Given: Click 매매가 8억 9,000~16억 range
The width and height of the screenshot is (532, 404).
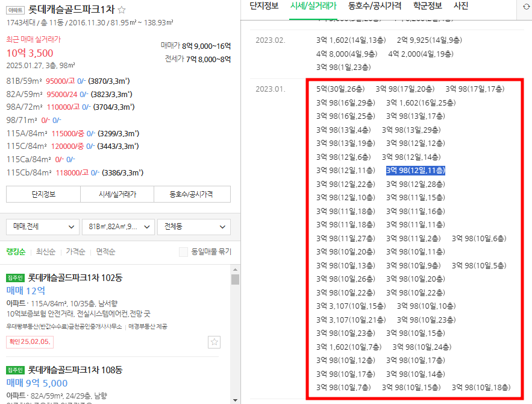Looking at the screenshot, I should click(x=196, y=46).
